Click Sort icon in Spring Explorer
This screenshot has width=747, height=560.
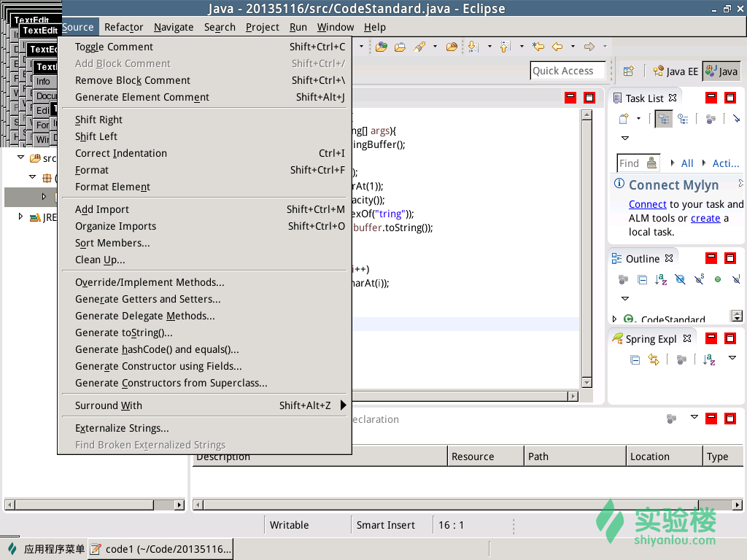[x=709, y=360]
